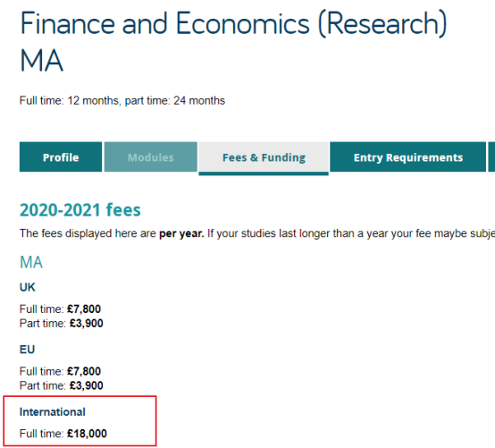Open the Entry Requirements tab

[x=407, y=157]
